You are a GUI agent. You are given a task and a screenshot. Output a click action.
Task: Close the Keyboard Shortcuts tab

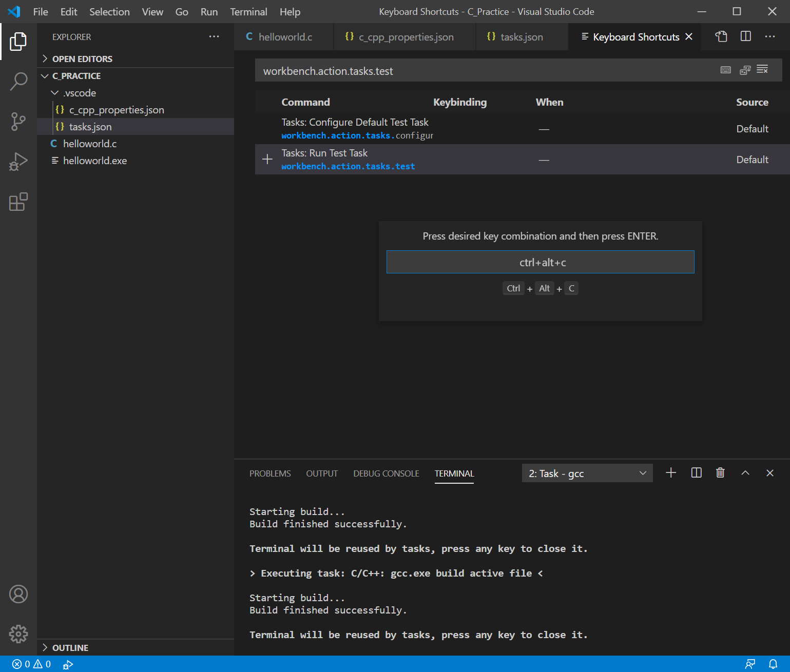pyautogui.click(x=689, y=36)
